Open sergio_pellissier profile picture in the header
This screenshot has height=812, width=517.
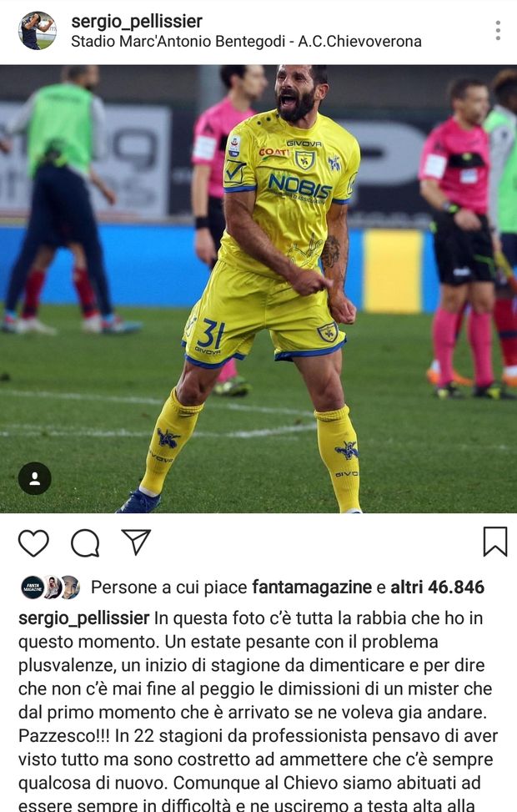pyautogui.click(x=38, y=30)
